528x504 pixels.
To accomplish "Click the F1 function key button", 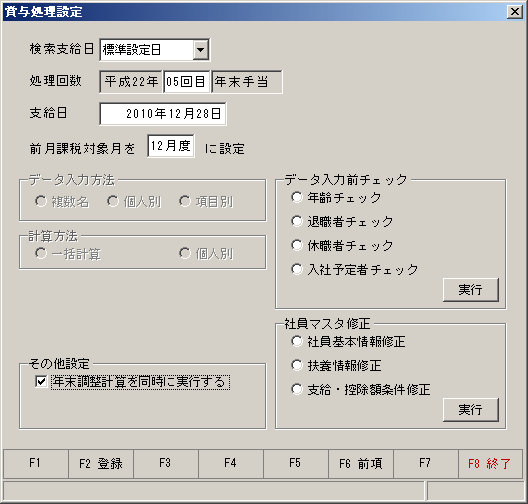I will click(x=36, y=464).
